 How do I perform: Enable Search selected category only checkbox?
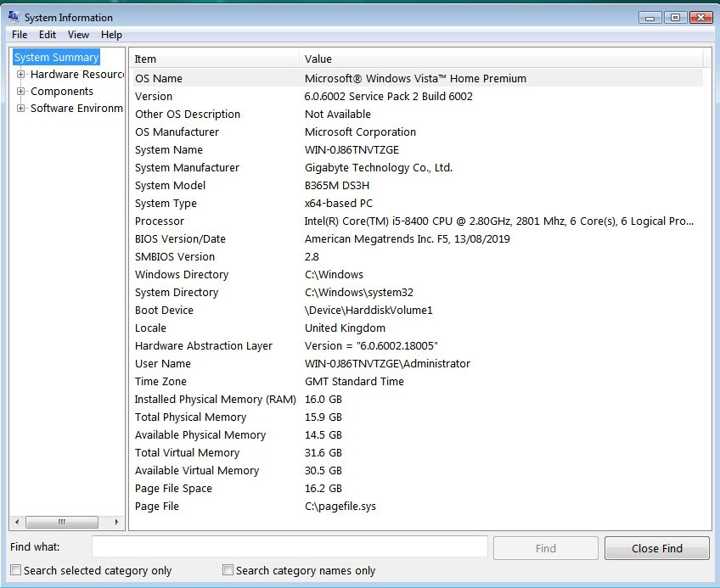pos(16,570)
